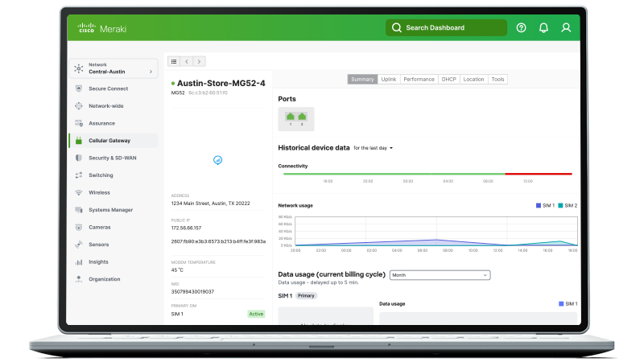Viewport: 644px width, 362px height.
Task: Click the Wireless wifi icon
Action: (x=79, y=192)
